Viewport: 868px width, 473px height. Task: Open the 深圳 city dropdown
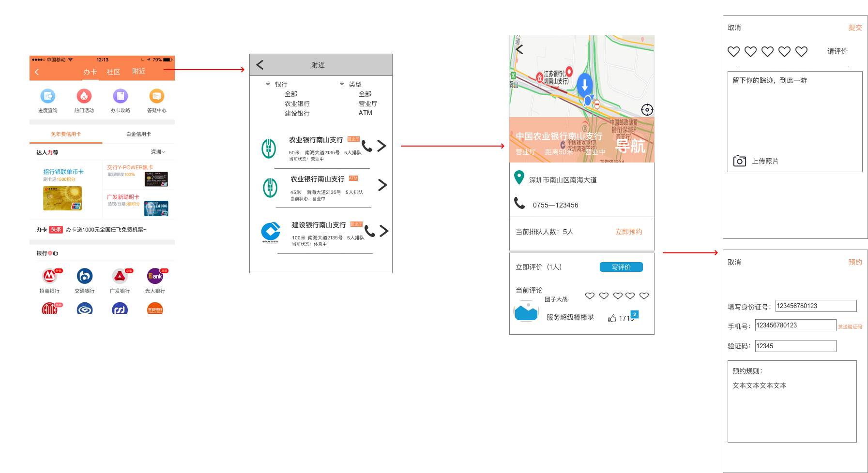point(158,152)
